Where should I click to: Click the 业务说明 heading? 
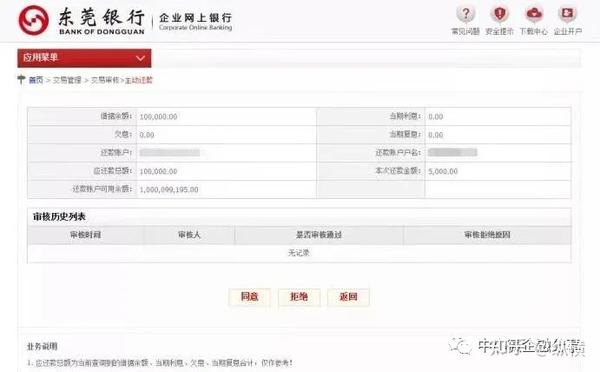(42, 346)
